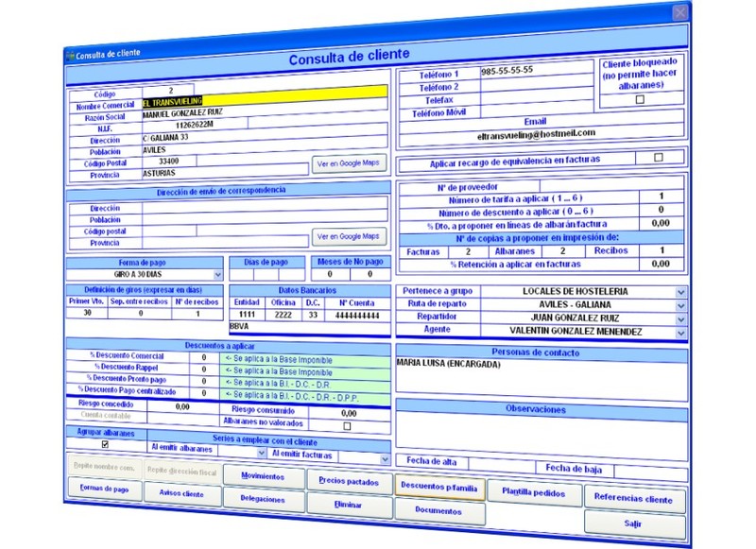756x549 pixels.
Task: Select the highlighted Nombre Comercial field
Action: pyautogui.click(x=265, y=102)
